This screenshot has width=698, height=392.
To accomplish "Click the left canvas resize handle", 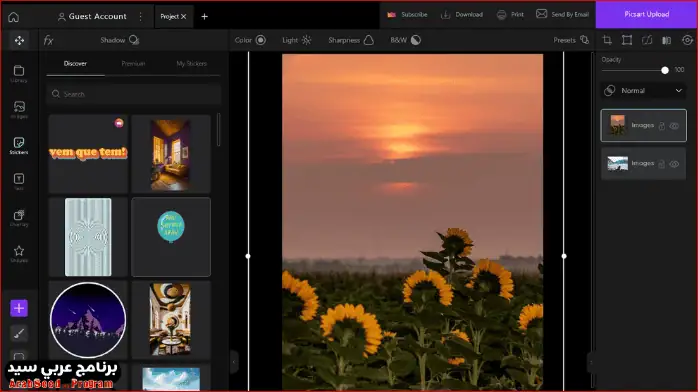I will 248,256.
